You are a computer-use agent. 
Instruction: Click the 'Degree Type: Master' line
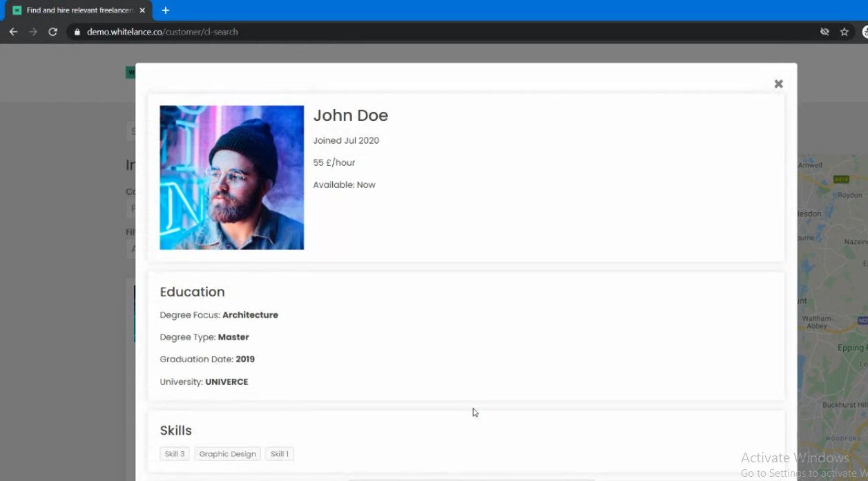(204, 337)
